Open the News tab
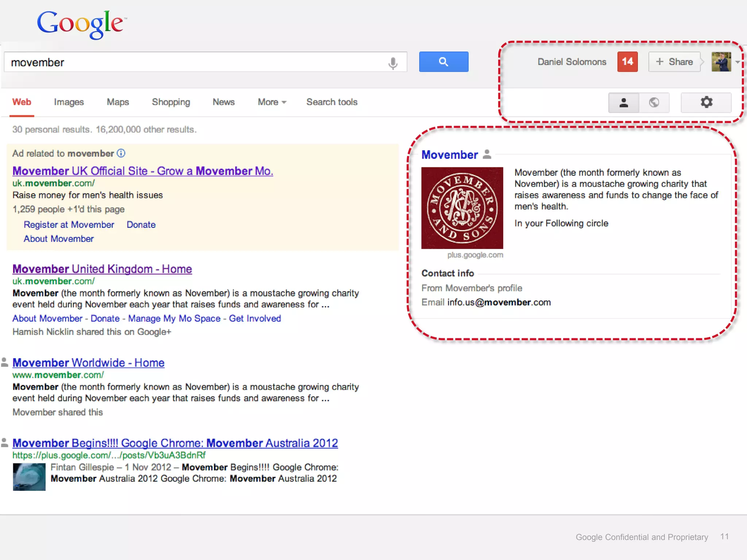The width and height of the screenshot is (747, 560). 224,102
